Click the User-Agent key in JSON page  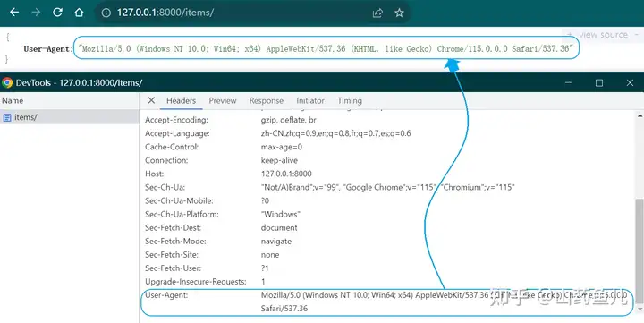pyautogui.click(x=47, y=49)
